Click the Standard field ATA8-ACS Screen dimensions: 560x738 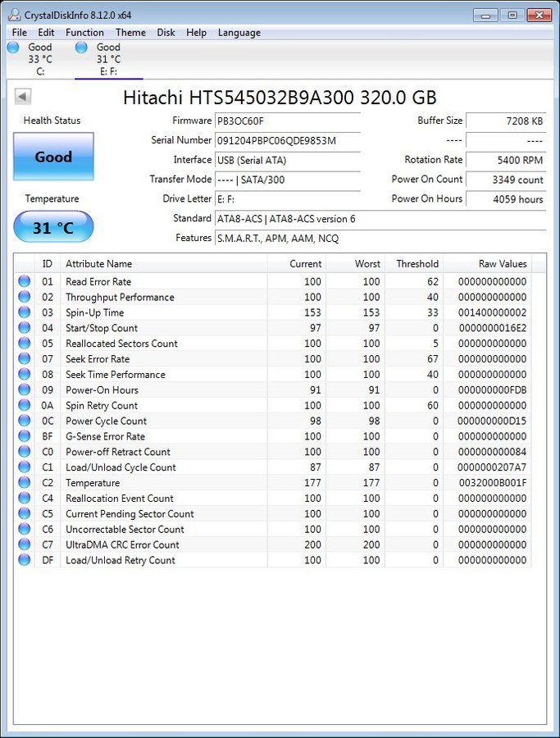click(380, 219)
